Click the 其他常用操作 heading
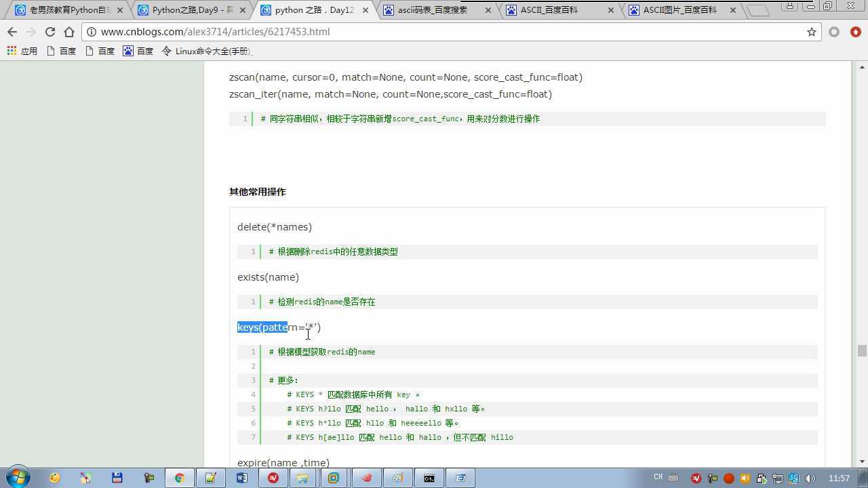 point(258,192)
